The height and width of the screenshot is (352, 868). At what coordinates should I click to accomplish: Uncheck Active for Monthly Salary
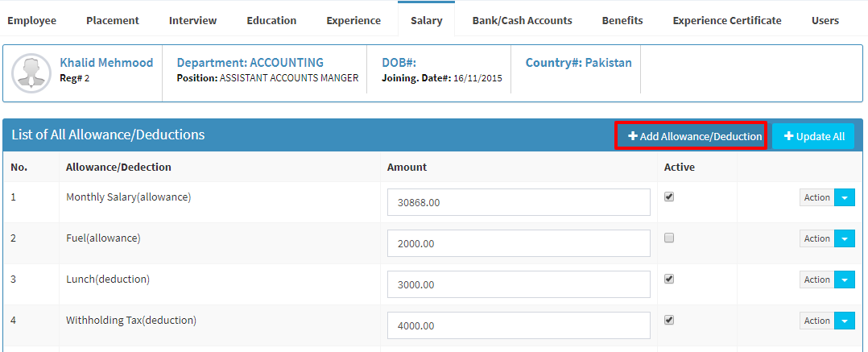(668, 197)
